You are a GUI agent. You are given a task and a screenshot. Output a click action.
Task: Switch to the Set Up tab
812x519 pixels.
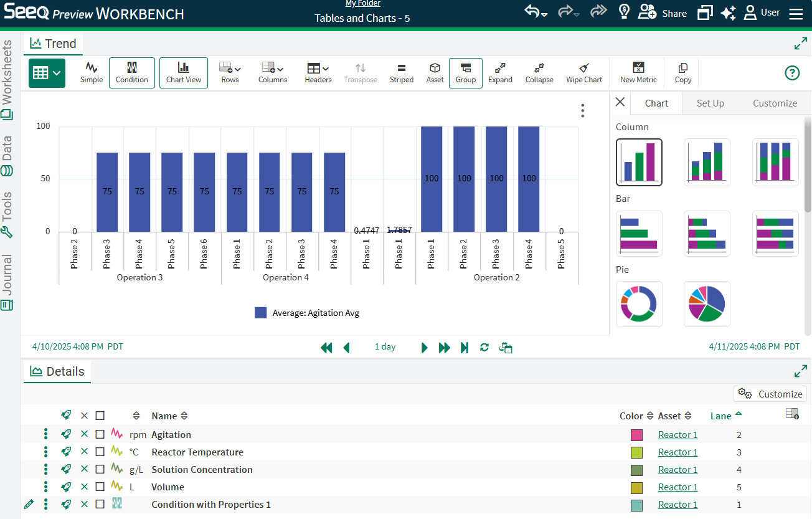[x=710, y=103]
